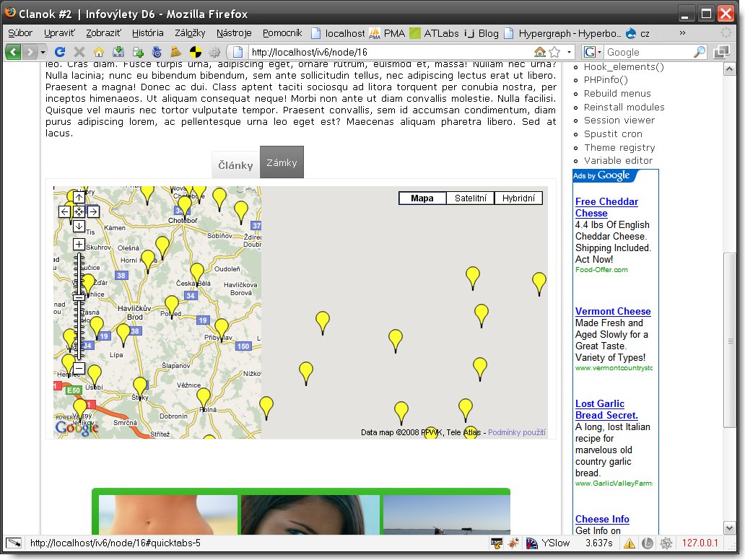The height and width of the screenshot is (560, 745).
Task: Click the map zoom in plus button
Action: point(79,245)
